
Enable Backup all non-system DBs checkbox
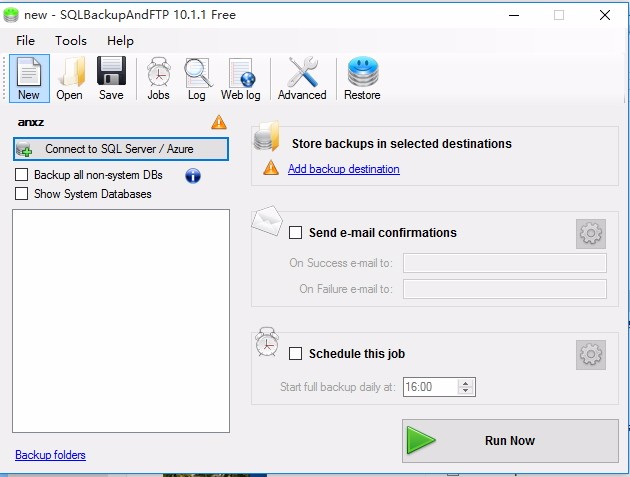(x=21, y=175)
